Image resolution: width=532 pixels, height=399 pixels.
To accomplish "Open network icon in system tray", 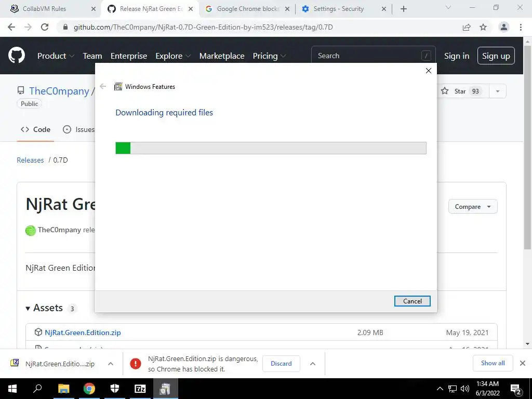I will (x=453, y=389).
